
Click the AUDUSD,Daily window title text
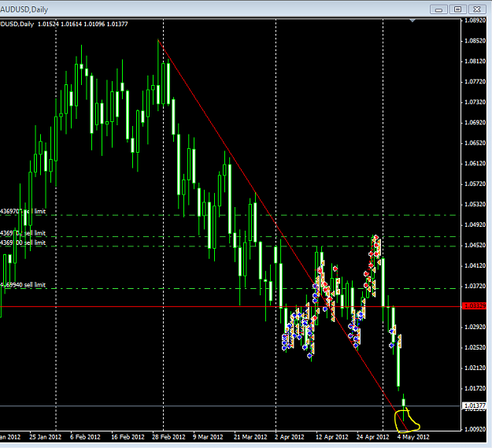(24, 9)
